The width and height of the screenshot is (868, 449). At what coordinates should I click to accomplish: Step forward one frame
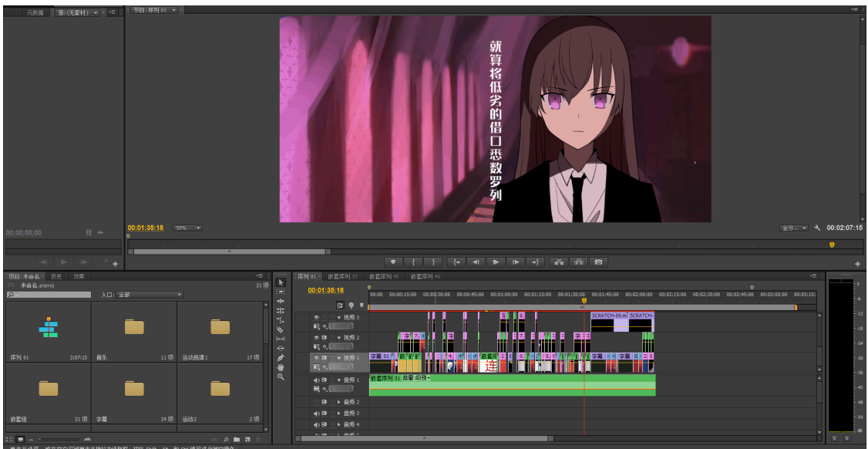(x=516, y=262)
